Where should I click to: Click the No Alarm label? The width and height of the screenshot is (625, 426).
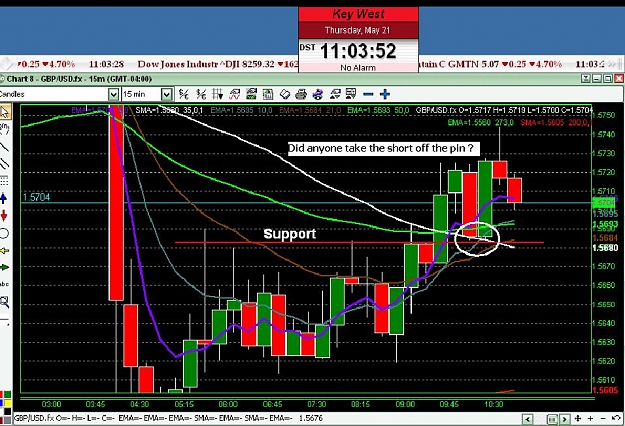coord(358,68)
